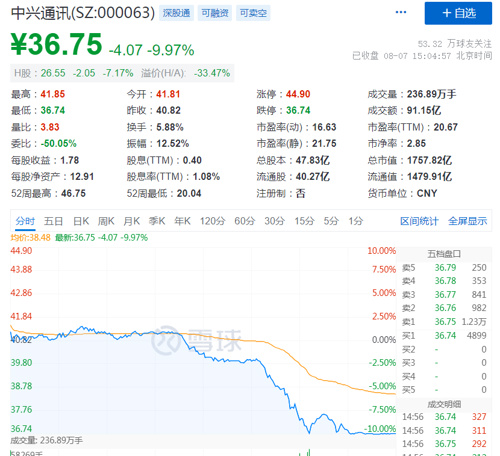This screenshot has width=500, height=456.
Task: Click the 可融资 tag
Action: (x=215, y=13)
